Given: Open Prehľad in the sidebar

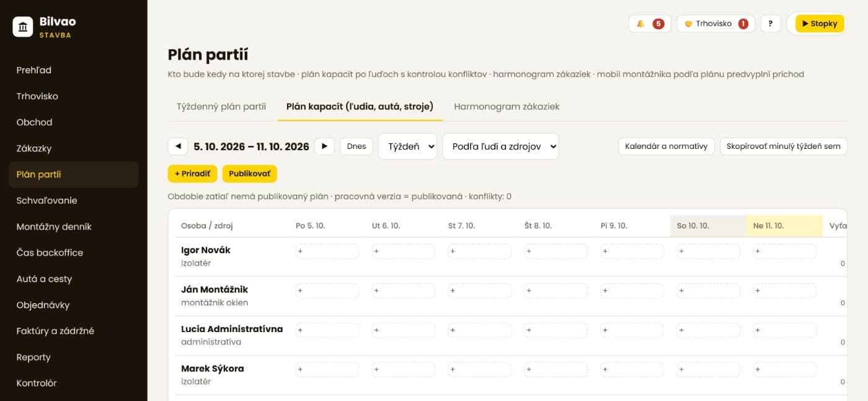Looking at the screenshot, I should tap(74, 70).
